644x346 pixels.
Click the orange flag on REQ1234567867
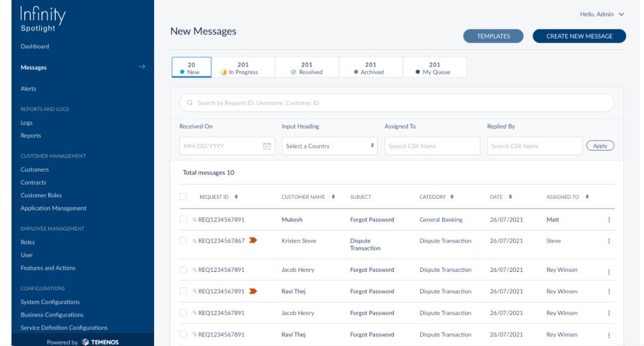pyautogui.click(x=252, y=241)
